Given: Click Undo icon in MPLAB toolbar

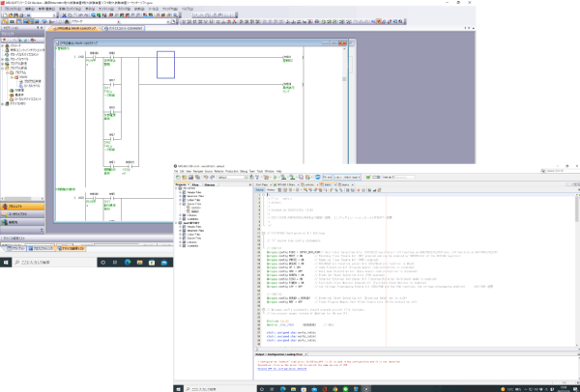Looking at the screenshot, I should point(206,178).
